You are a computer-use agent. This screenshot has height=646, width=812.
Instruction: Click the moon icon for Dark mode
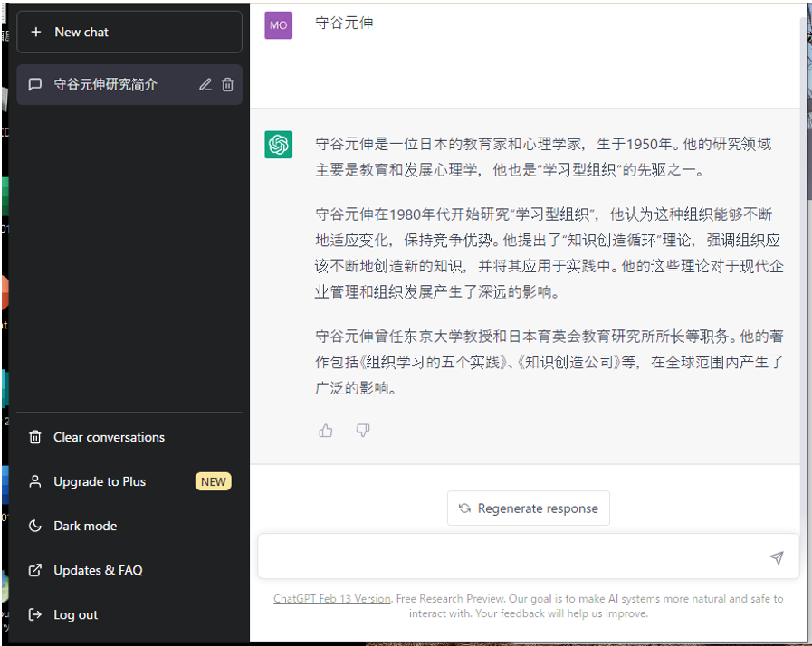(x=34, y=526)
